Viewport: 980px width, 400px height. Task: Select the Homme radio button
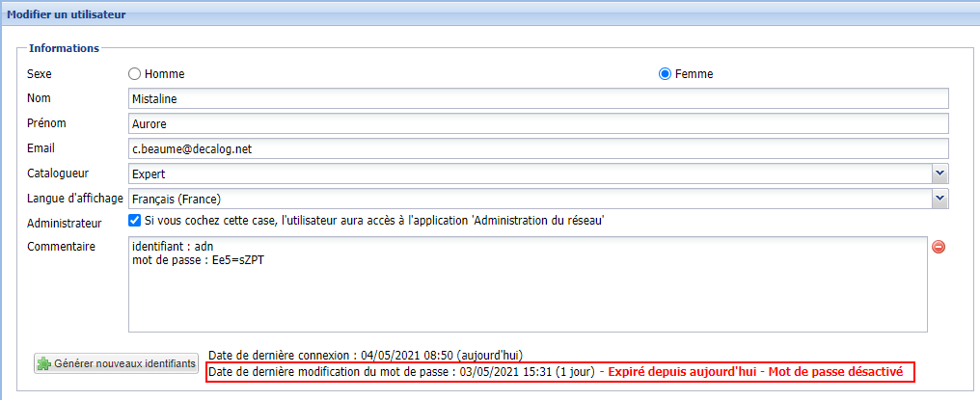(x=135, y=74)
